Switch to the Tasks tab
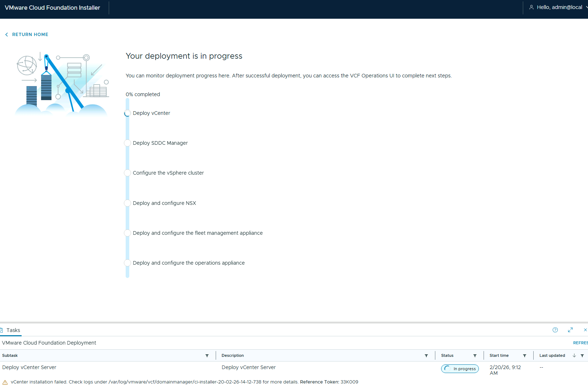The height and width of the screenshot is (386, 588). pyautogui.click(x=11, y=330)
